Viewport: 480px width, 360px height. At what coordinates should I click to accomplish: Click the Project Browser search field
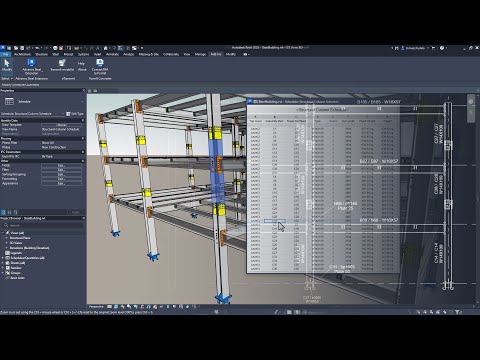[43, 225]
